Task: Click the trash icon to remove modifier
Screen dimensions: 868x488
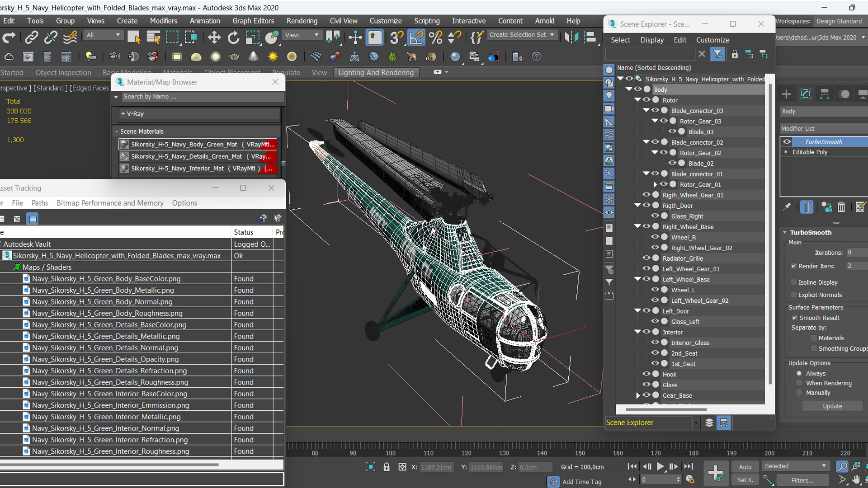Action: coord(841,207)
